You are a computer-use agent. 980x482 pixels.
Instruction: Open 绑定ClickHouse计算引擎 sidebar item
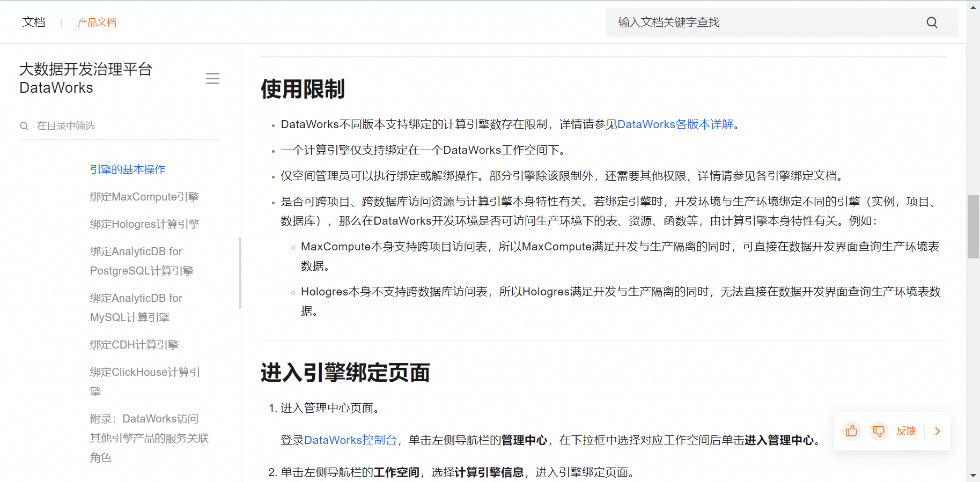145,382
